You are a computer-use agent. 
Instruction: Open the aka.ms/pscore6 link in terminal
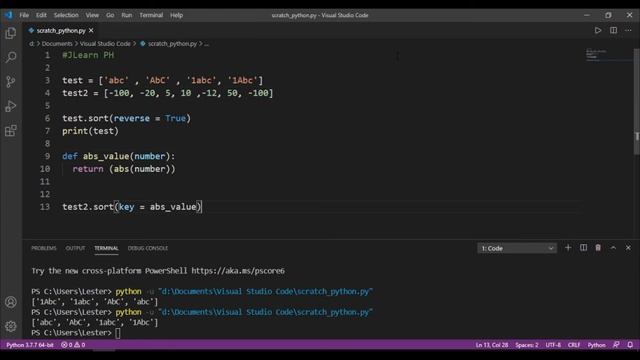coord(238,271)
